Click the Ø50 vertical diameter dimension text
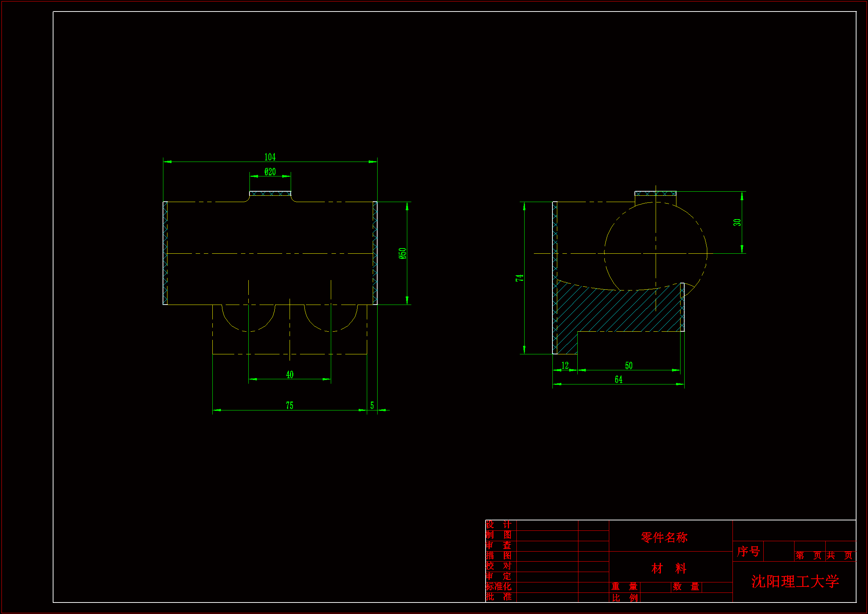The height and width of the screenshot is (614, 868). [x=402, y=253]
